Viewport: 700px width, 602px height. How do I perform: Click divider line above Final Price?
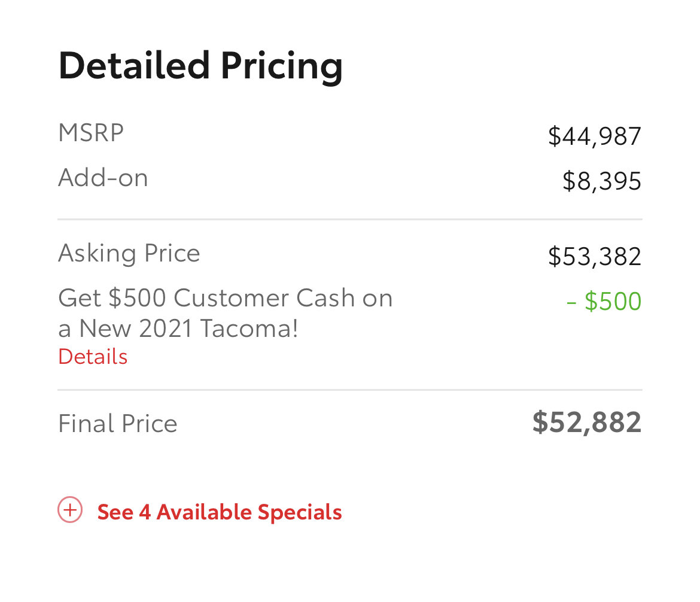pos(350,390)
